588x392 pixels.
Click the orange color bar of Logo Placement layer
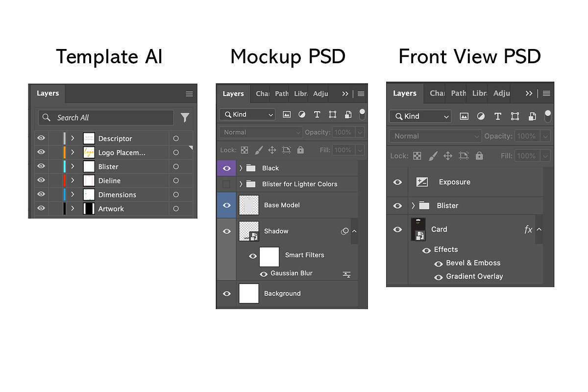pos(65,153)
